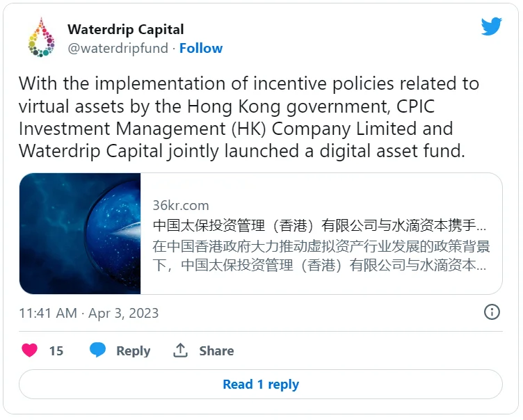Follow the Waterdrip Capital account

point(201,48)
